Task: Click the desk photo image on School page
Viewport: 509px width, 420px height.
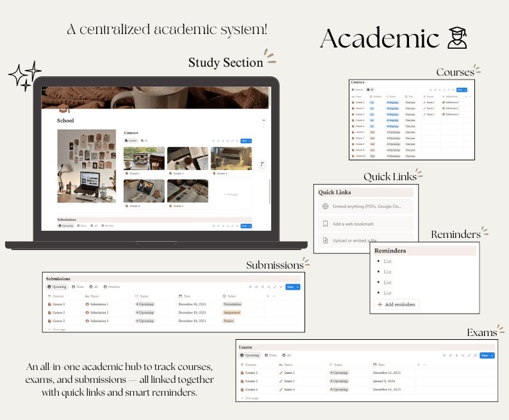Action: [x=87, y=166]
